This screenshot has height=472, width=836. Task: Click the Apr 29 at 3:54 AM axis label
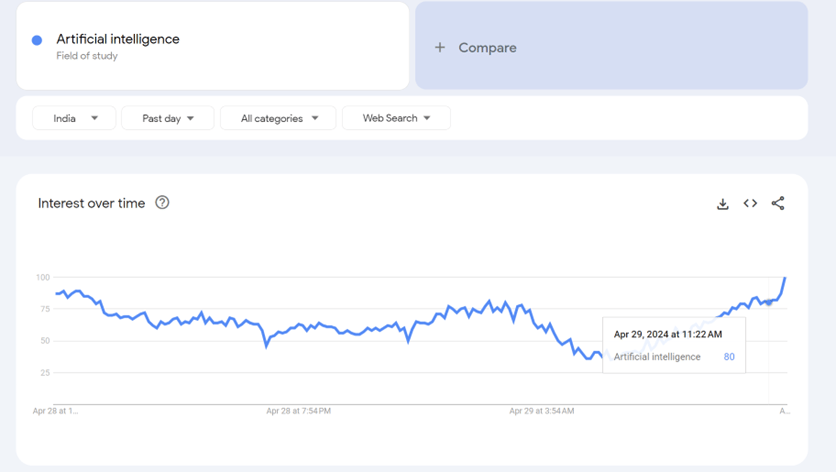point(542,411)
